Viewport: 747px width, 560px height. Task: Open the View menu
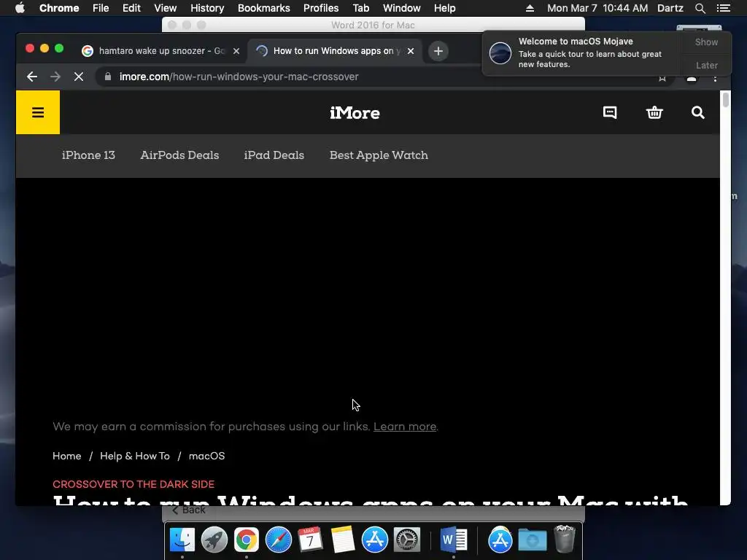(x=166, y=8)
